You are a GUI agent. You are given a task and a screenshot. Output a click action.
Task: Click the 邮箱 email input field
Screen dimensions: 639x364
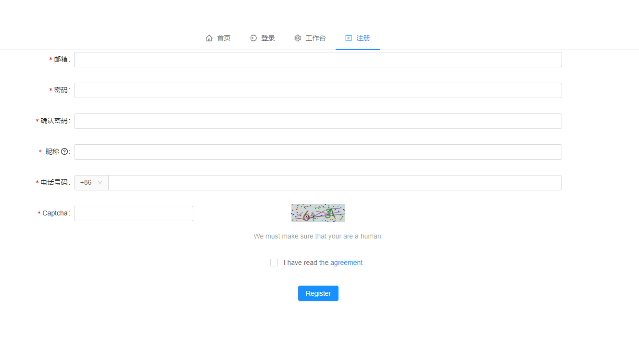(318, 59)
